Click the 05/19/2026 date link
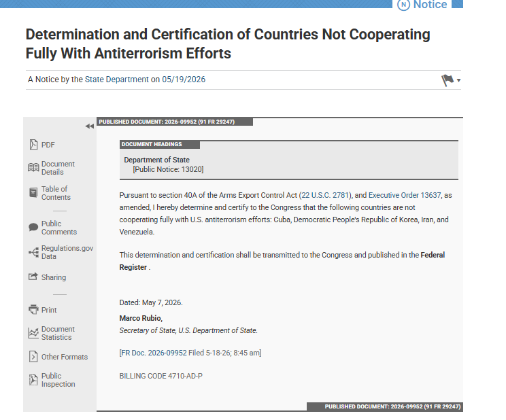 coord(184,80)
